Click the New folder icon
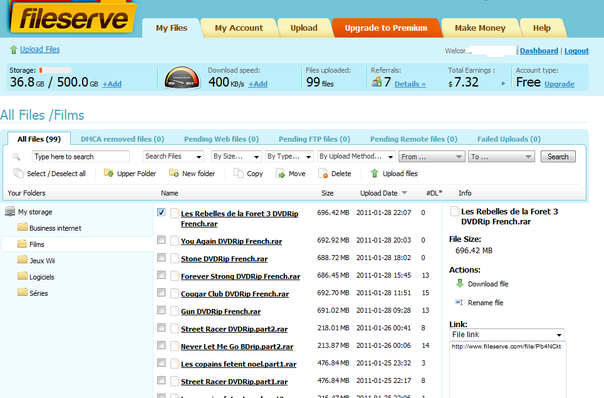 tap(174, 173)
